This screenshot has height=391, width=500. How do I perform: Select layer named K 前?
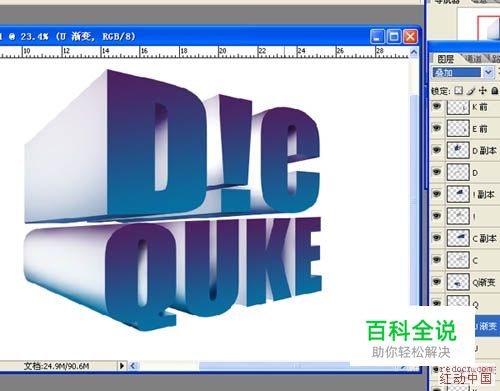point(480,107)
